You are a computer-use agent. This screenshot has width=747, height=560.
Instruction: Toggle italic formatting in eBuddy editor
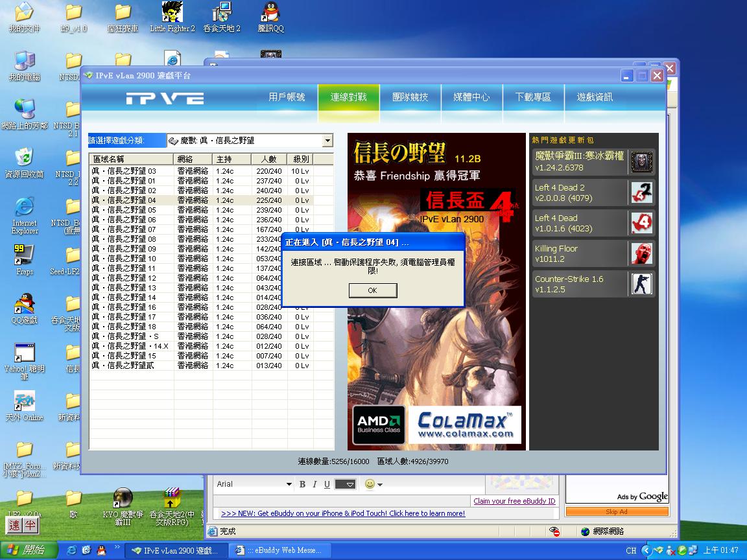[314, 484]
